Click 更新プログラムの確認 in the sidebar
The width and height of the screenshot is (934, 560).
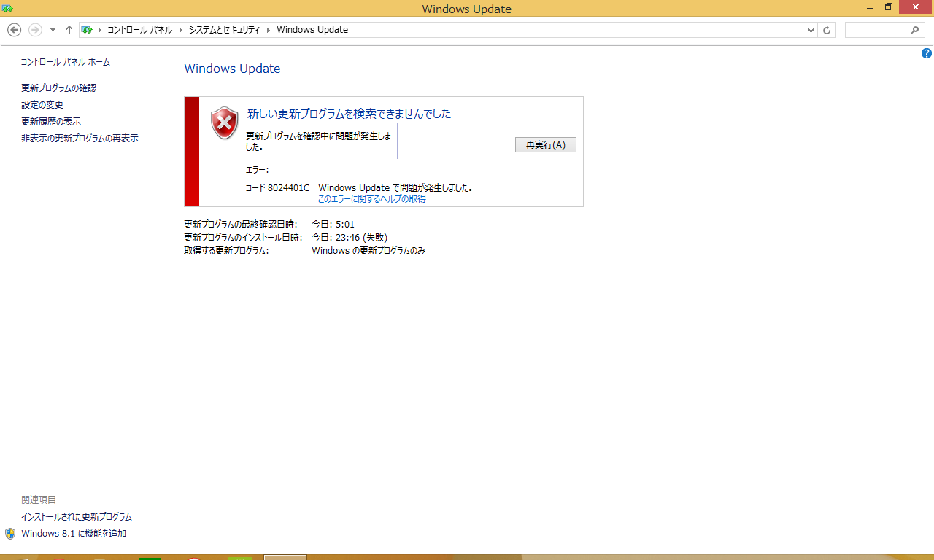(58, 87)
